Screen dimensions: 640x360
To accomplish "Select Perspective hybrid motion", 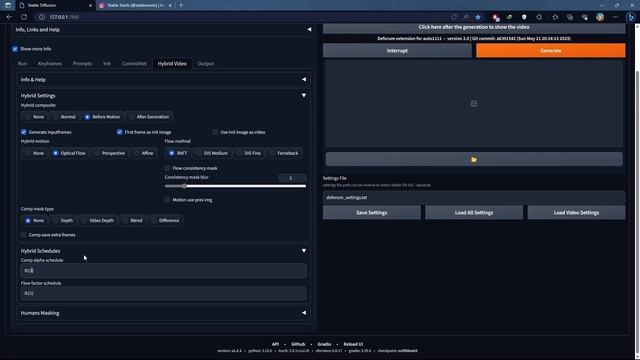I will (x=110, y=153).
